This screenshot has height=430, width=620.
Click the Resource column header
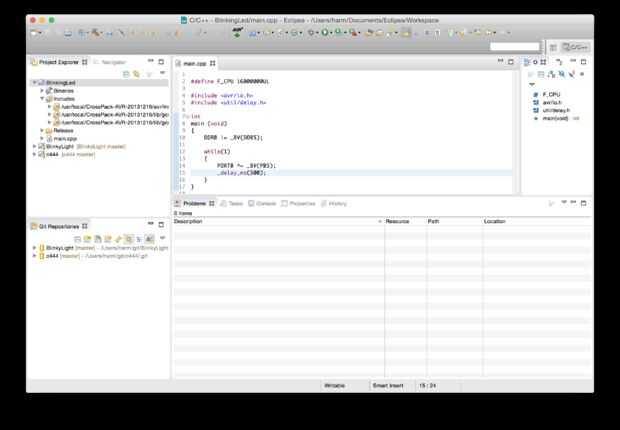click(x=405, y=222)
